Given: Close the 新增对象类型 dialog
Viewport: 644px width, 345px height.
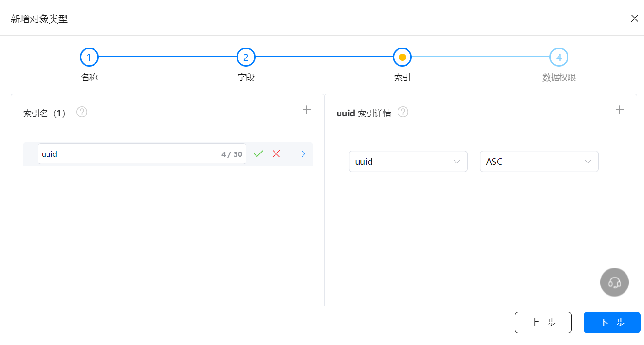Looking at the screenshot, I should coord(635,19).
